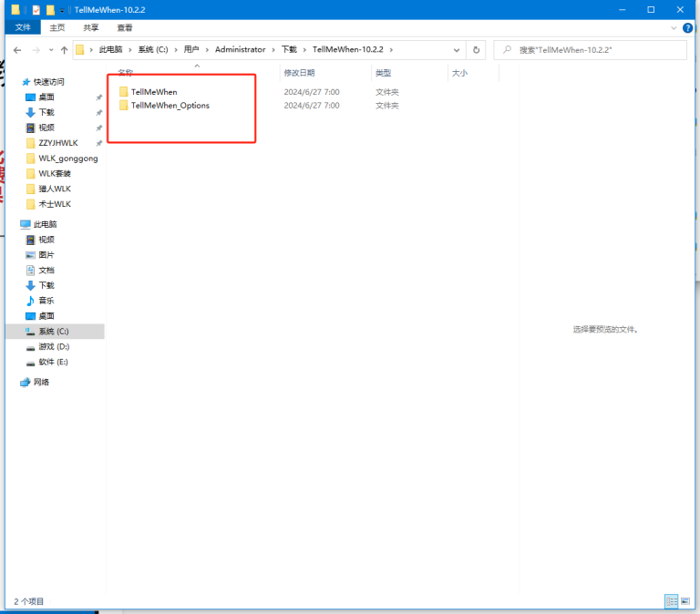
Task: Go up one folder level arrow
Action: coord(64,50)
